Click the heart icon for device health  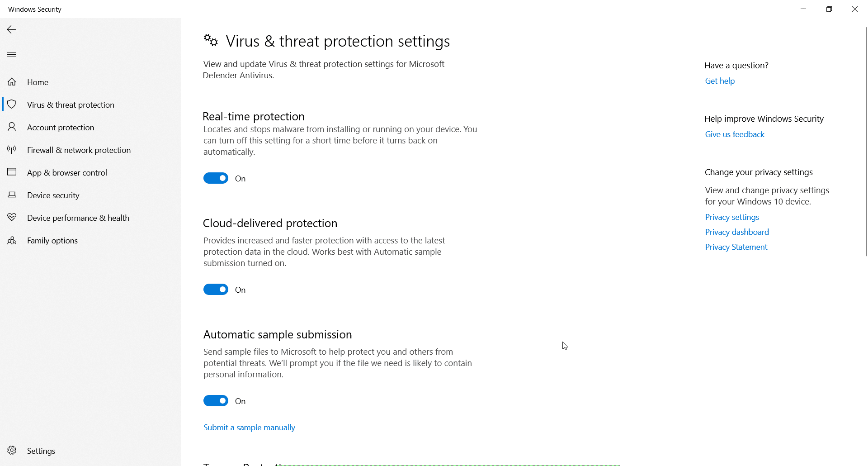(x=12, y=218)
